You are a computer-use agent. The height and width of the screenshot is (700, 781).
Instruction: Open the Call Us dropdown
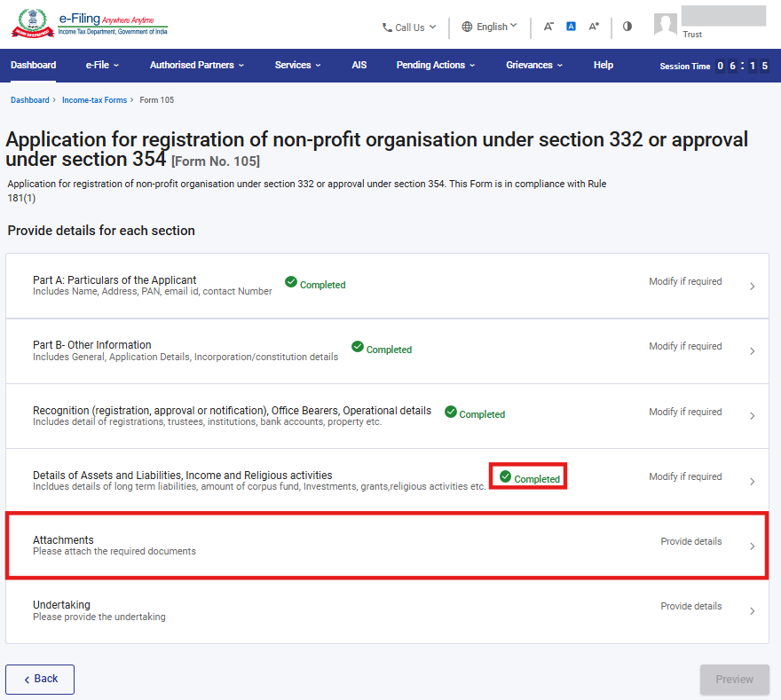pos(409,28)
